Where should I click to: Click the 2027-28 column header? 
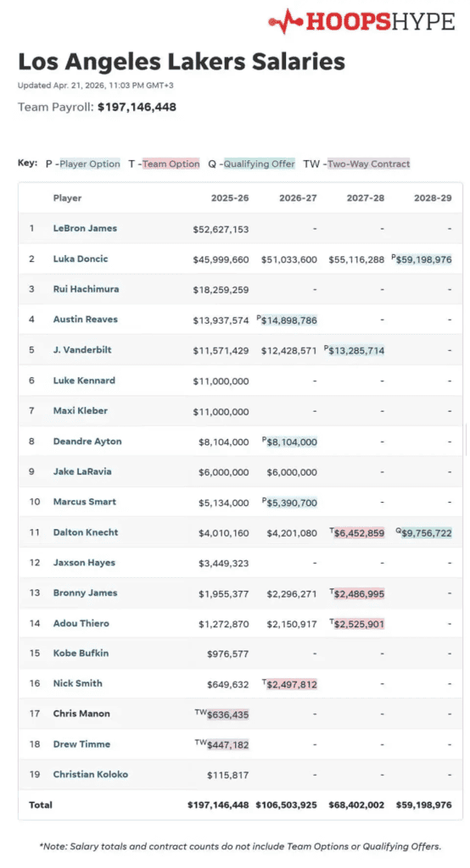(x=366, y=198)
